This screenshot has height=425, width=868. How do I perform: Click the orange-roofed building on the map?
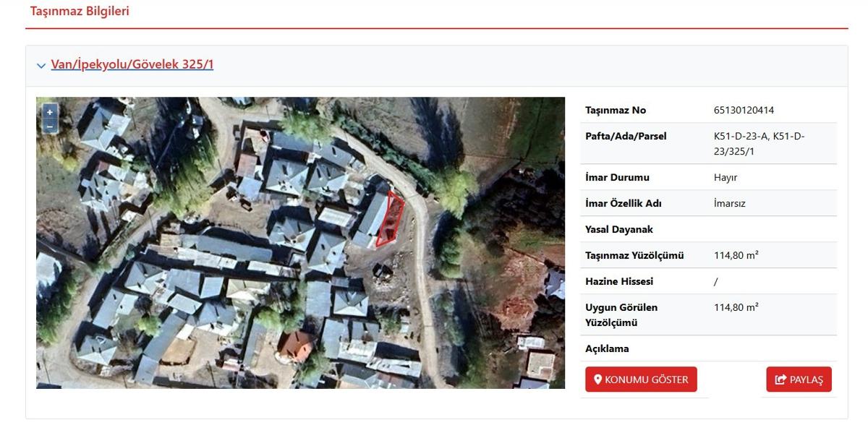click(x=297, y=345)
